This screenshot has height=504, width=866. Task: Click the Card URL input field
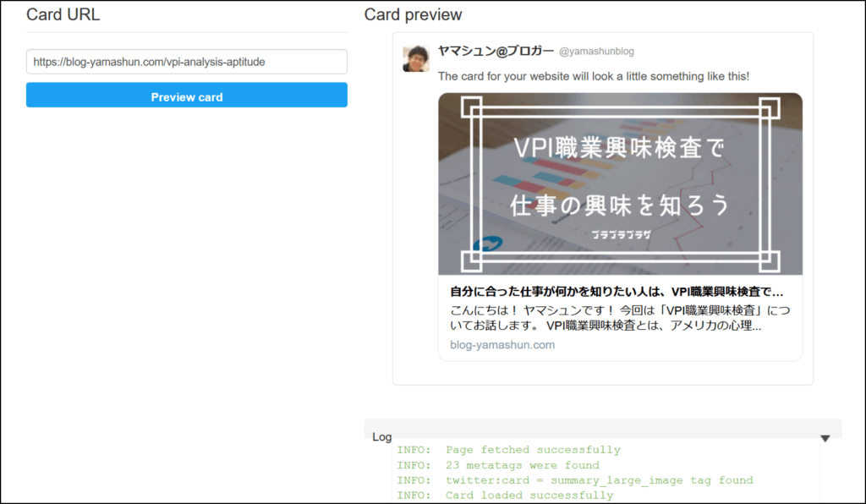point(187,62)
